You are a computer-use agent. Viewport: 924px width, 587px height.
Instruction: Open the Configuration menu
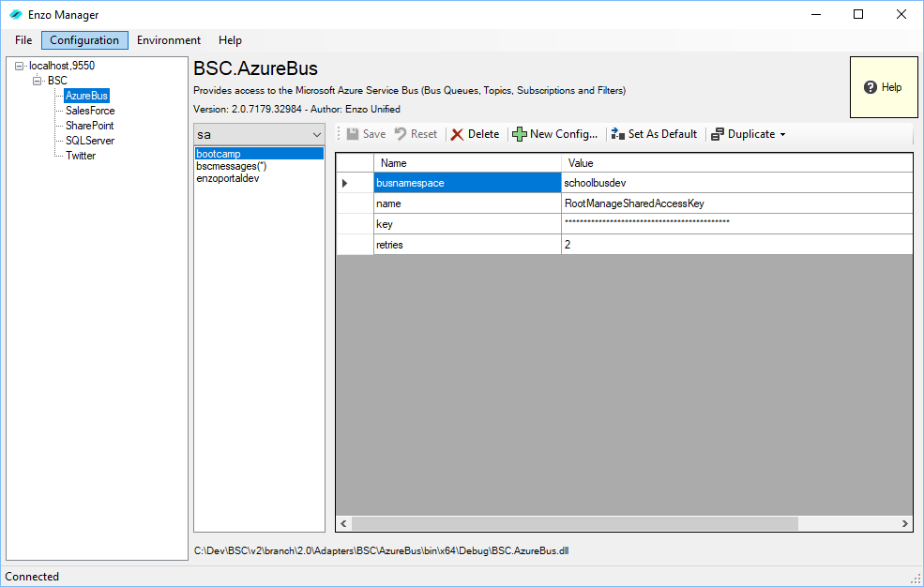[84, 40]
